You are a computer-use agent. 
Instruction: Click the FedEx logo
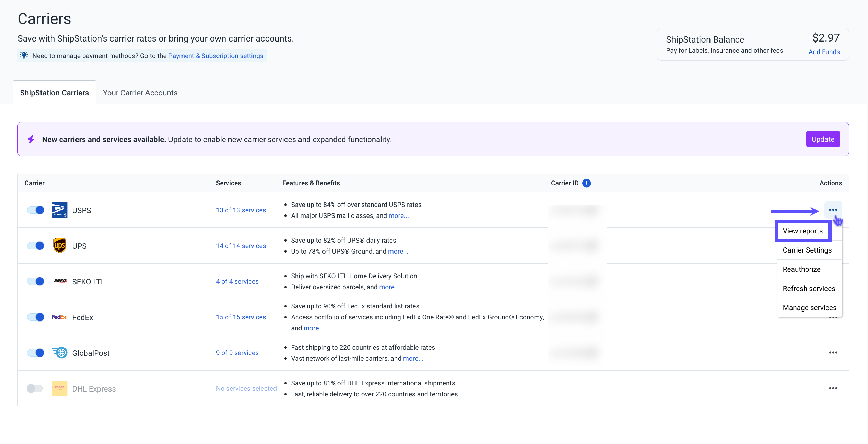click(x=59, y=317)
